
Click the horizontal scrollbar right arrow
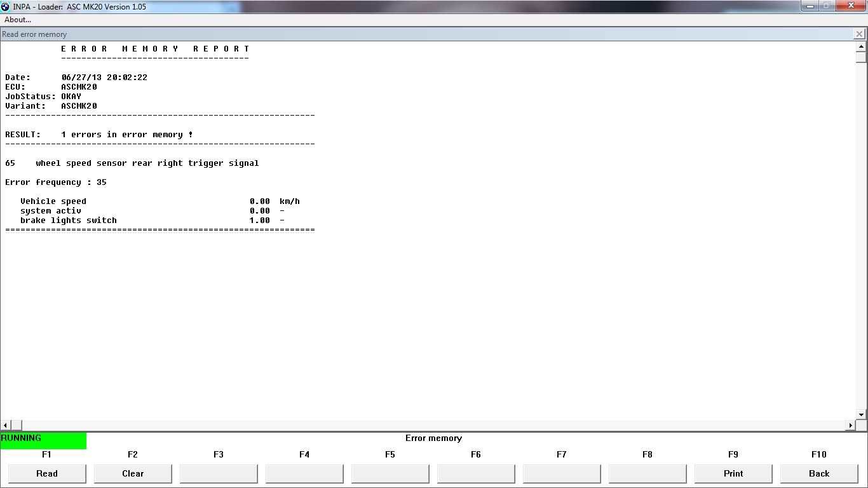(851, 425)
